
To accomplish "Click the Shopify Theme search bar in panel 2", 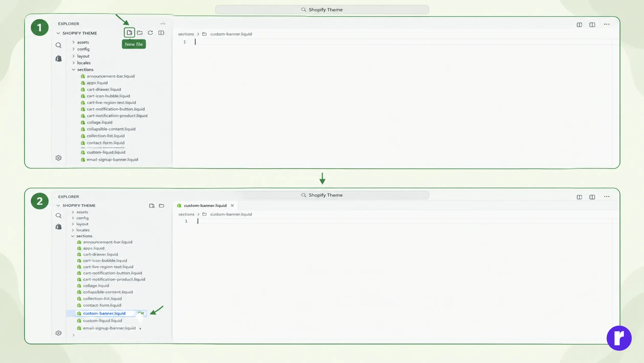I will pyautogui.click(x=322, y=195).
